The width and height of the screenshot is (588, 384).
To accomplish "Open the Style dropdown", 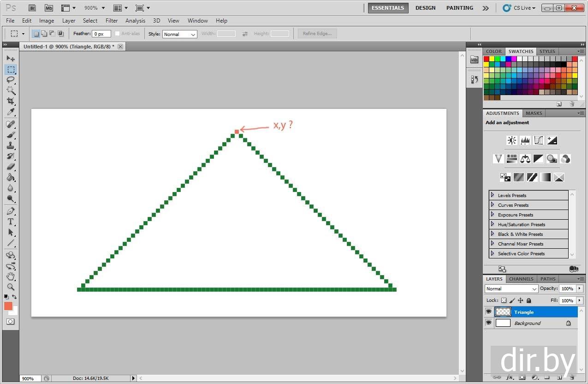I will pos(180,34).
